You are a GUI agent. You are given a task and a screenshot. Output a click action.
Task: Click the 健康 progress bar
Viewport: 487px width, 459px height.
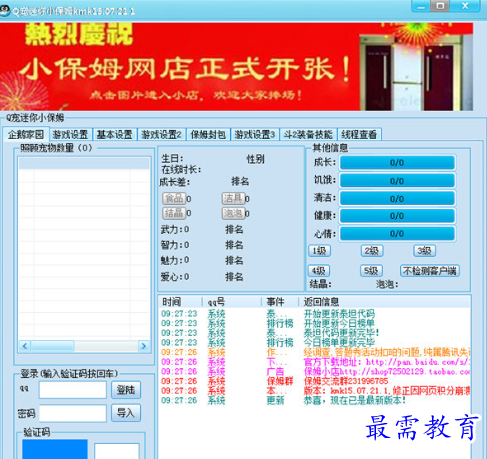pos(397,216)
